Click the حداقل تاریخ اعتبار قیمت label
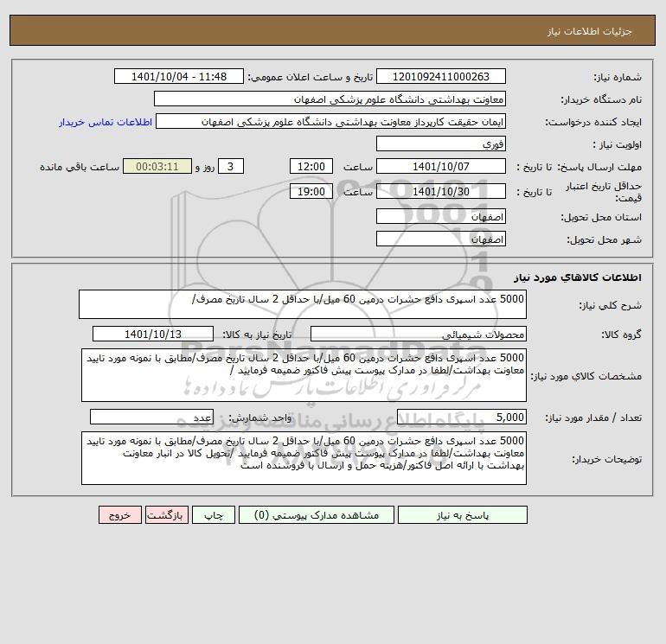 click(x=604, y=192)
